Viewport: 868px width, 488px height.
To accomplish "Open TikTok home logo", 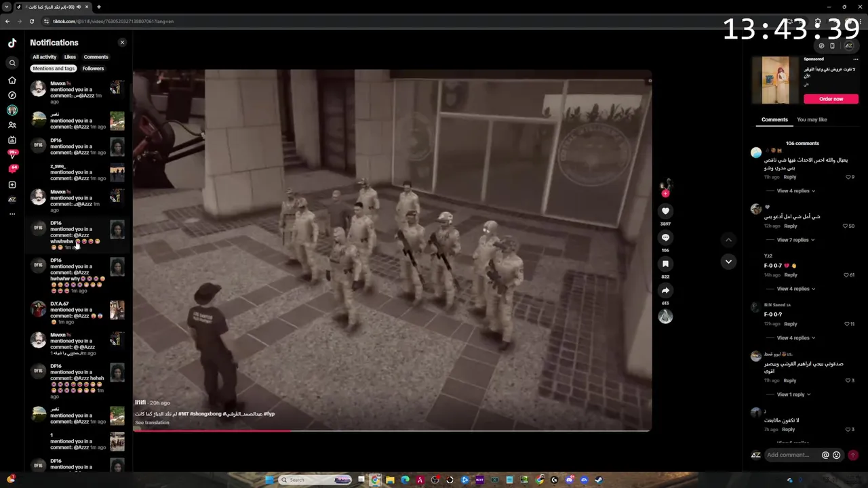I will (12, 43).
